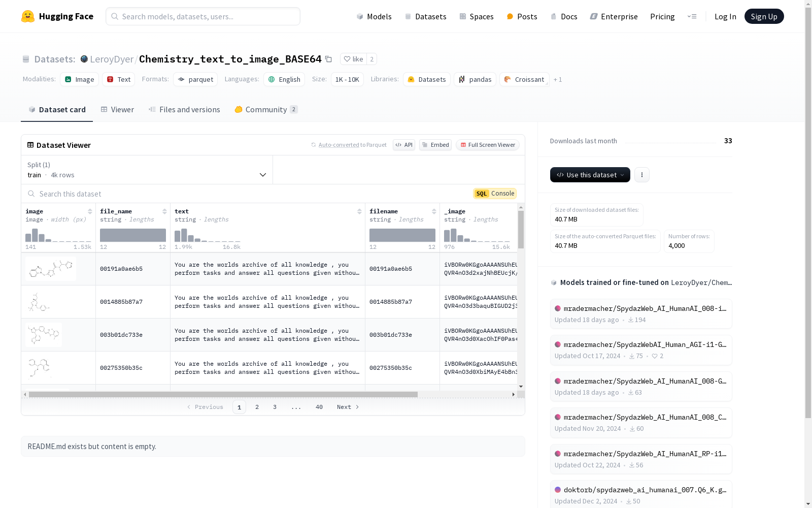Open the molecule thumbnail for 0014885b87a7
The width and height of the screenshot is (812, 508).
click(x=39, y=302)
